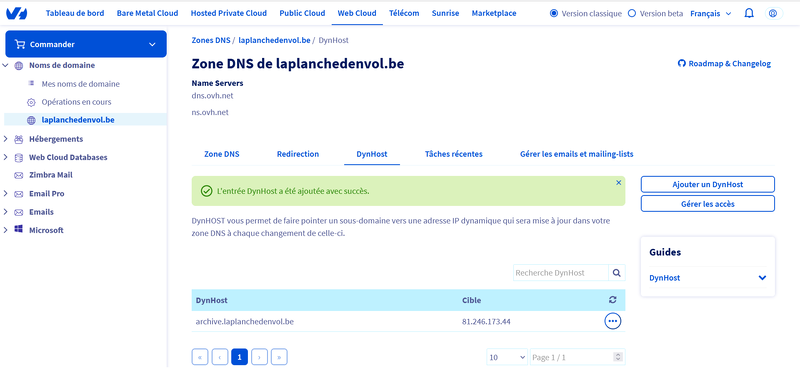Click in the Recherche DynHost search field
The height and width of the screenshot is (381, 800).
click(561, 273)
